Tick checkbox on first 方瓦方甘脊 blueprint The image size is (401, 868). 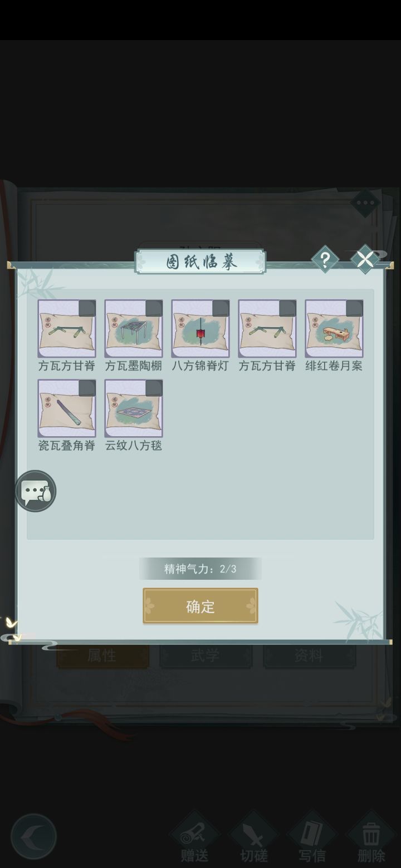[x=87, y=308]
